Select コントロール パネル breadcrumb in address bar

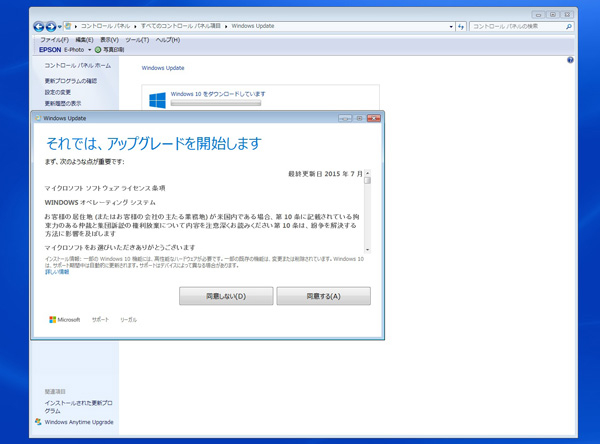(x=105, y=26)
